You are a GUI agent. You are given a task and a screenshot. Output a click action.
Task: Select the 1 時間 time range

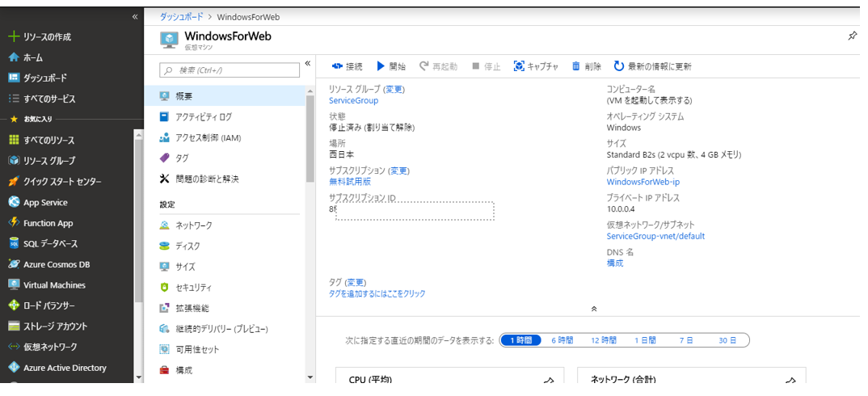click(x=520, y=340)
